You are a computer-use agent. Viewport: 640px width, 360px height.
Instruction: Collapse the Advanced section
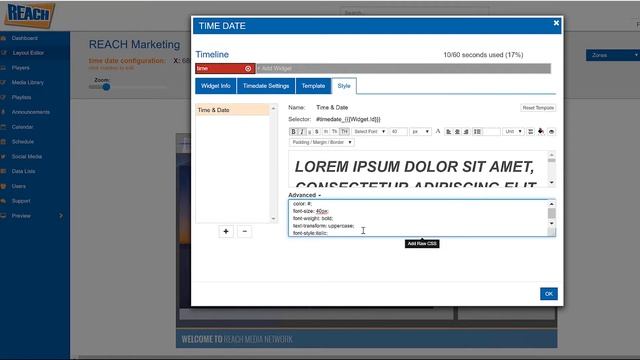pyautogui.click(x=304, y=195)
